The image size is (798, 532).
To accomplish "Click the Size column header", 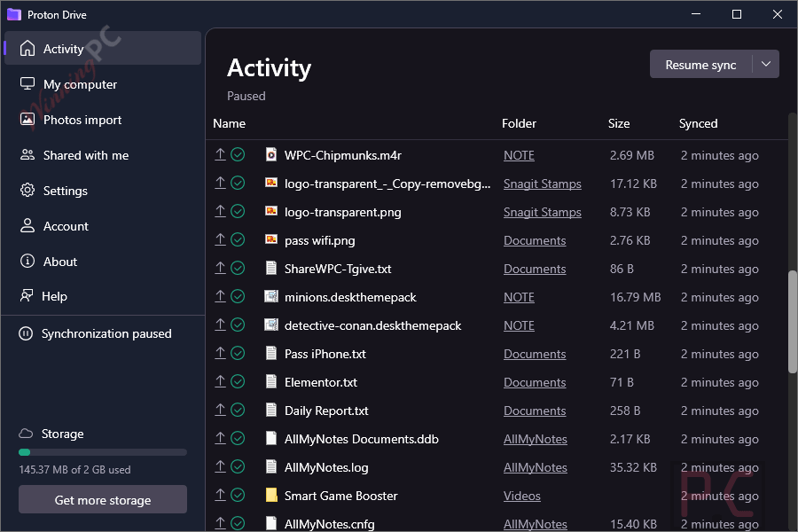I will click(619, 123).
